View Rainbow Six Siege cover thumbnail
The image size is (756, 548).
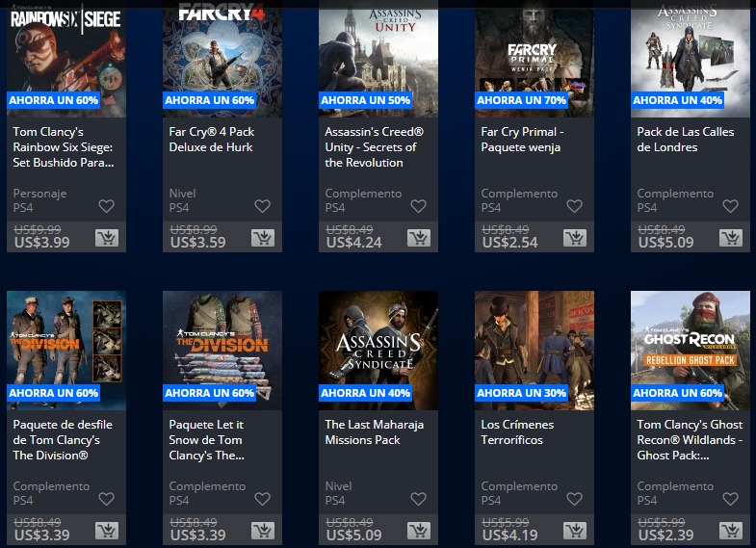point(66,59)
